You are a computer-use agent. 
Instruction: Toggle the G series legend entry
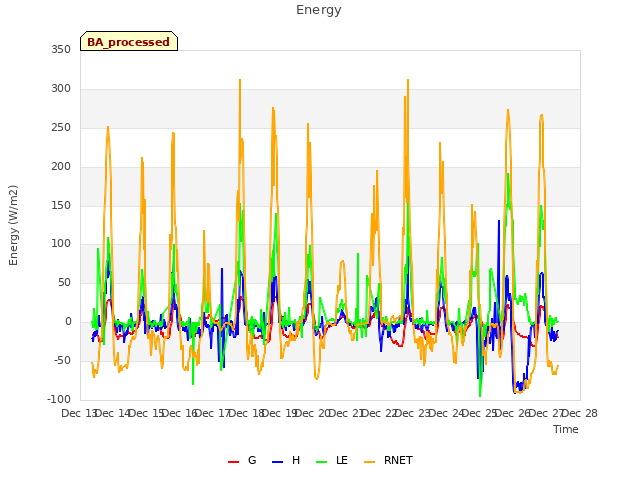click(242, 460)
